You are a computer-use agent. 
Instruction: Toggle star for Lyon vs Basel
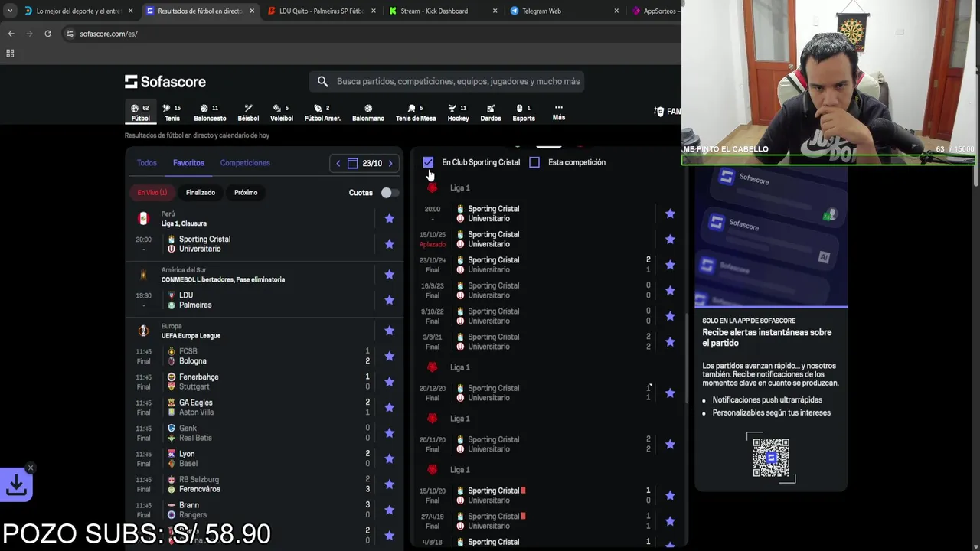click(389, 458)
